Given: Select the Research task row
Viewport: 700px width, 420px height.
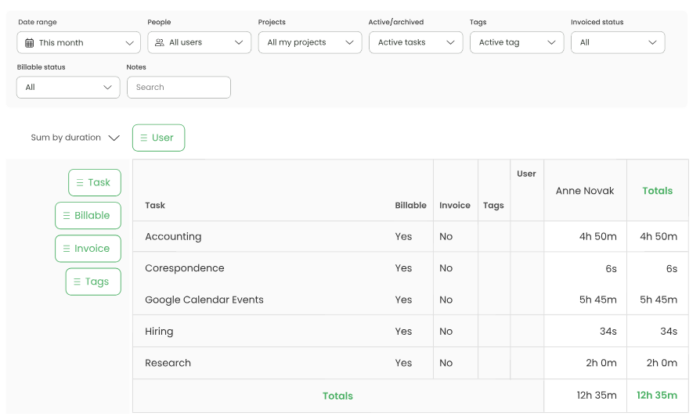Looking at the screenshot, I should pos(410,363).
